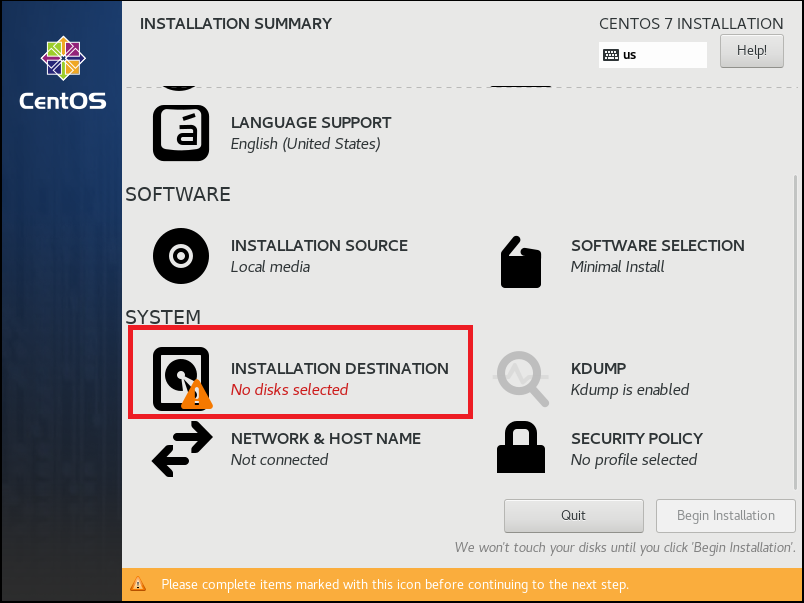Click the Quit button

coord(573,516)
